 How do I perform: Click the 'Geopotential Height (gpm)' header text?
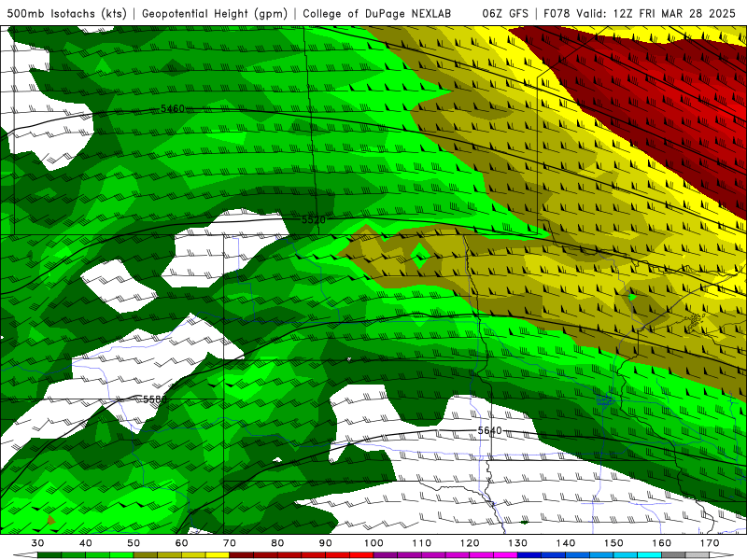tap(215, 14)
